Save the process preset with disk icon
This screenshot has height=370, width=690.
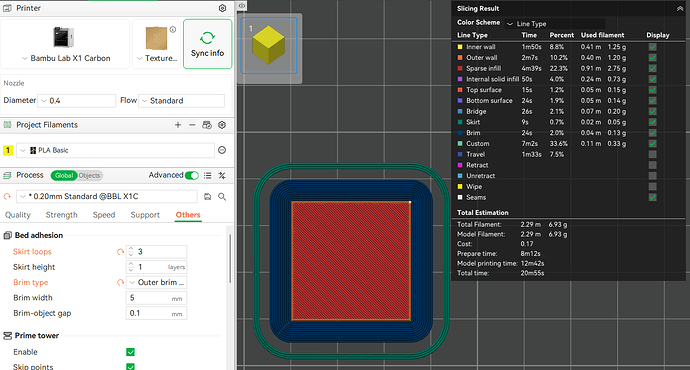click(207, 197)
